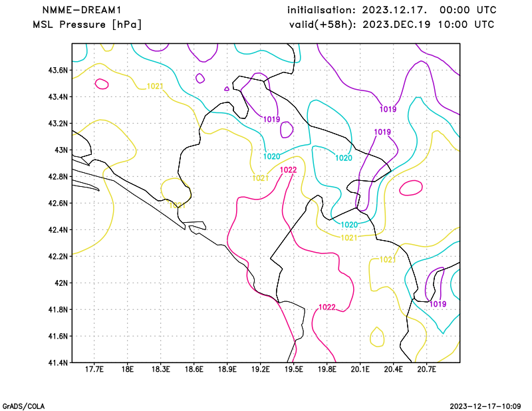Click the 19.8E longitude axis label

click(327, 369)
